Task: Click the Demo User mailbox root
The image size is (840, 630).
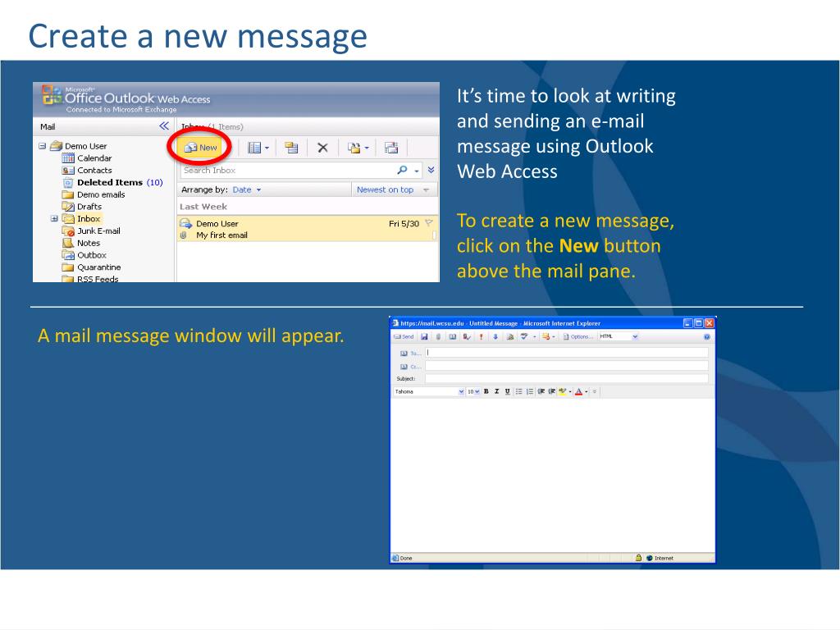Action: [79, 146]
